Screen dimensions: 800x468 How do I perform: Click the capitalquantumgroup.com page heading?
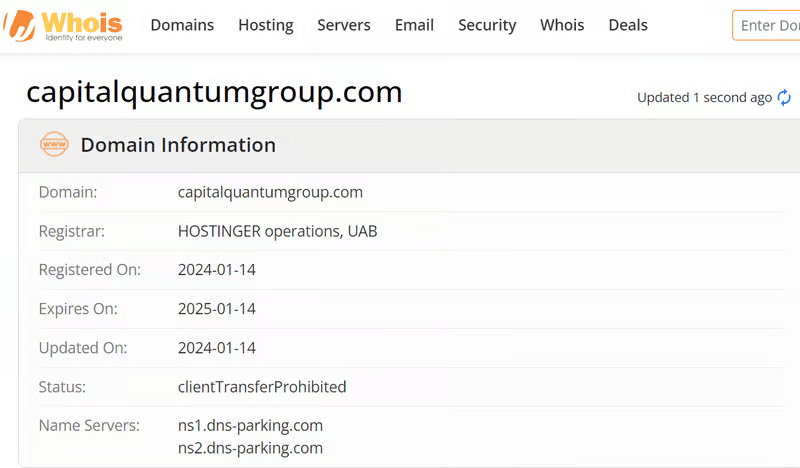[214, 92]
